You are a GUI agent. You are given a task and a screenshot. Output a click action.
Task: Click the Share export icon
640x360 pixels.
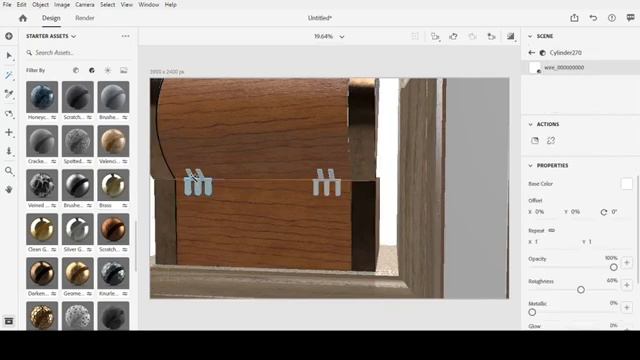[574, 18]
